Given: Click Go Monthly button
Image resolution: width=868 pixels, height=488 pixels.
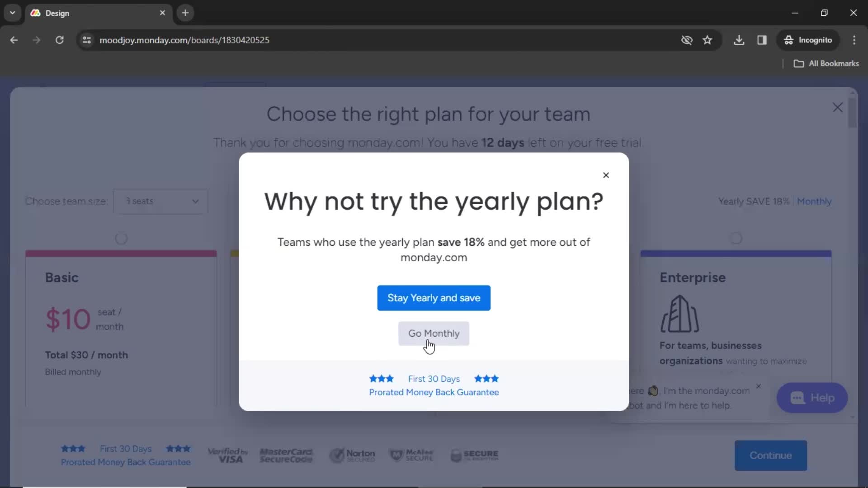Looking at the screenshot, I should (x=434, y=333).
